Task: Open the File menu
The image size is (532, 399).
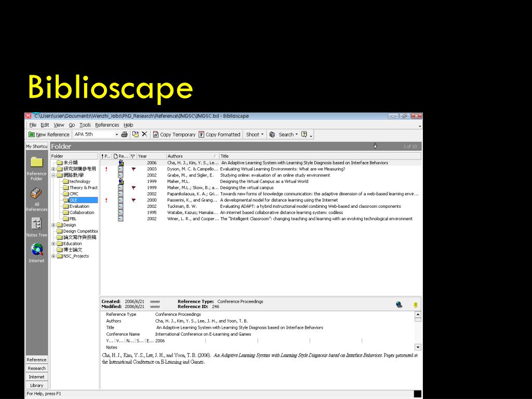Action: pos(33,125)
